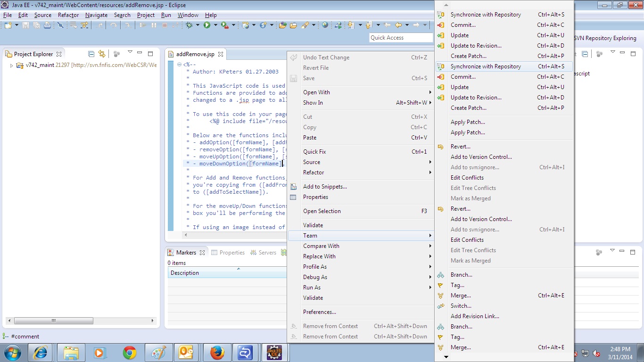
Task: Close the Markers view tab
Action: point(202,253)
